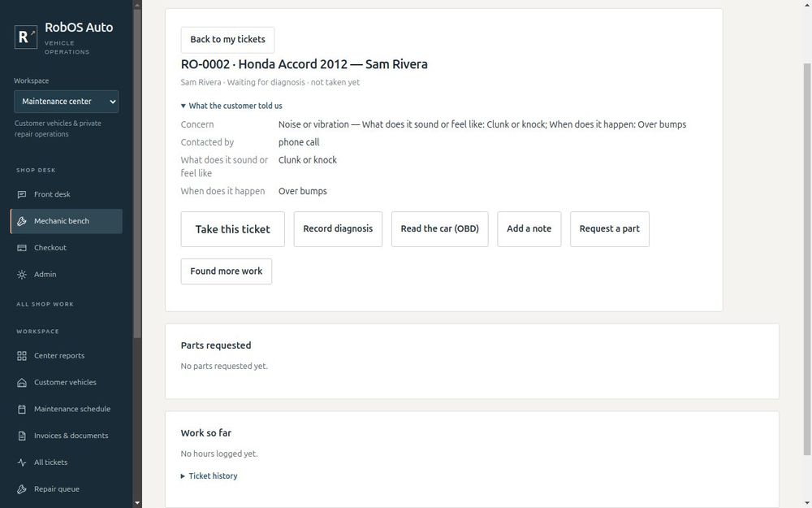Click the 'Parts requested' heading

tap(216, 345)
